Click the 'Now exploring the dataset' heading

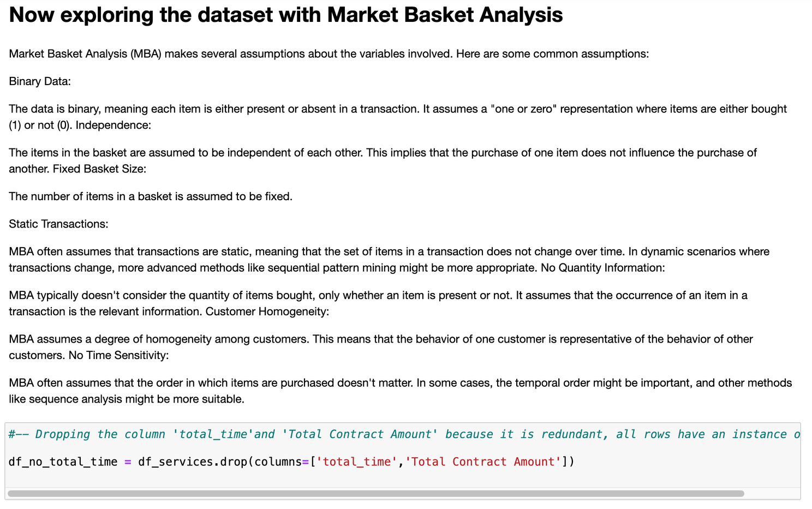[285, 15]
